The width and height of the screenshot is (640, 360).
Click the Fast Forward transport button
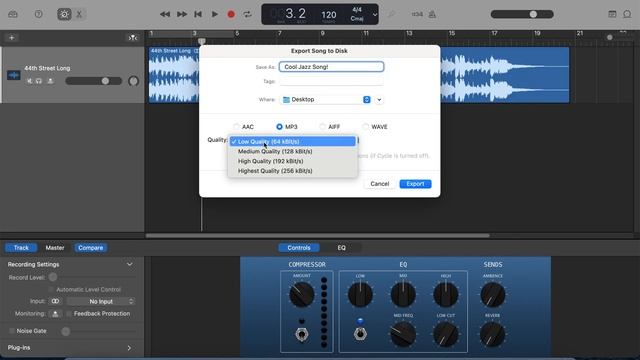(x=182, y=14)
